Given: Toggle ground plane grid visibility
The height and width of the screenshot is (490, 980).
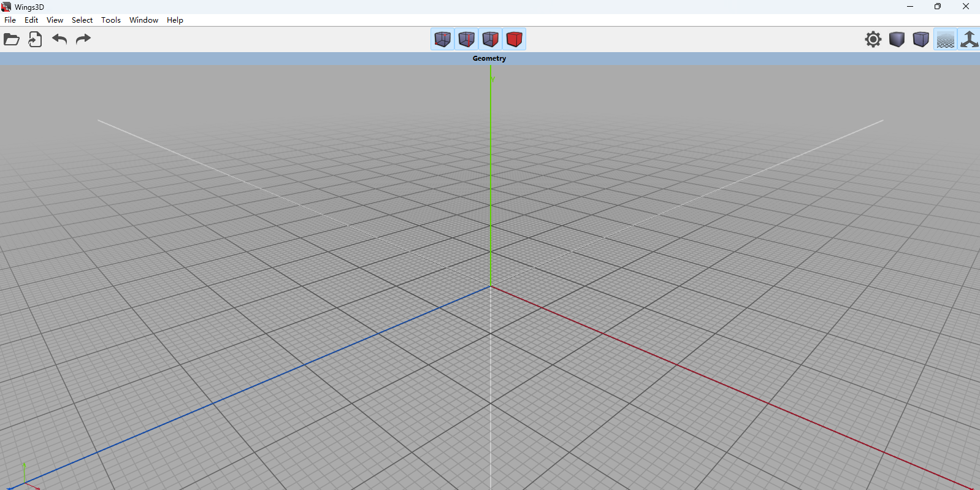Looking at the screenshot, I should click(x=945, y=40).
